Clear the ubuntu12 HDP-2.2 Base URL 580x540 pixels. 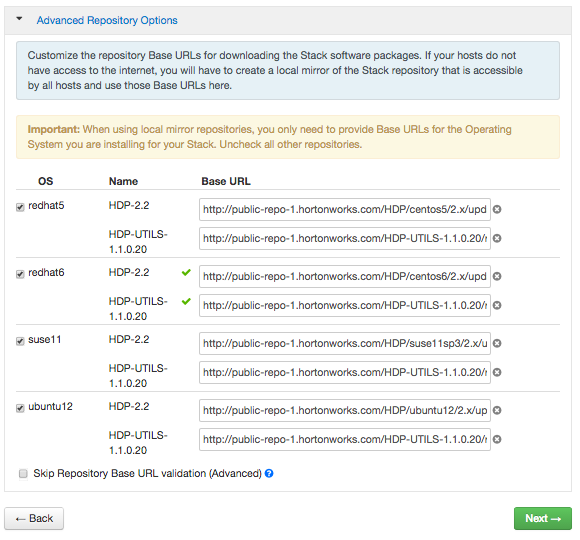tap(497, 410)
